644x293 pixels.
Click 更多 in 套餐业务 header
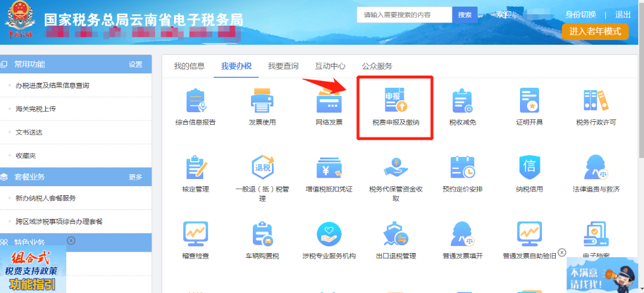tap(135, 177)
